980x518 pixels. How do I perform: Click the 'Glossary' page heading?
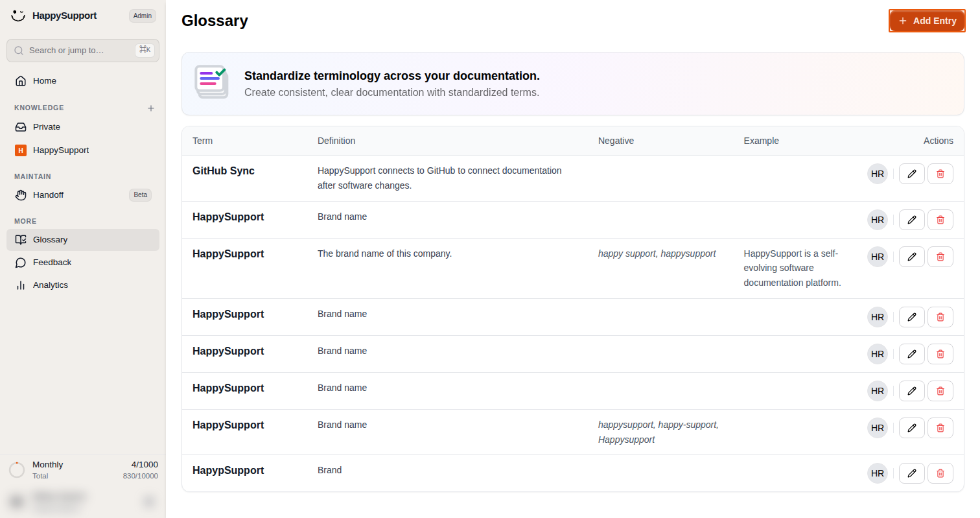[215, 21]
